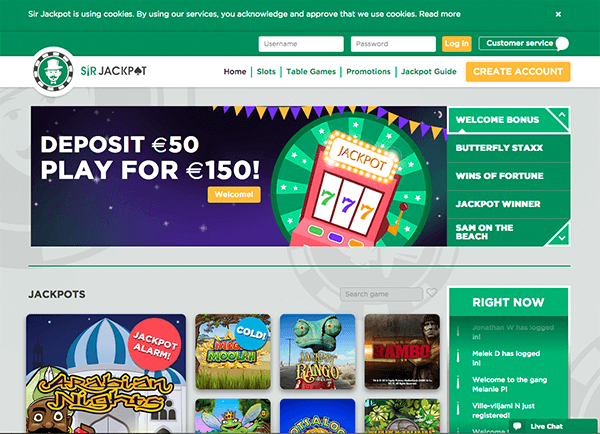This screenshot has height=434, width=600.
Task: Click the Log In button
Action: [x=457, y=44]
